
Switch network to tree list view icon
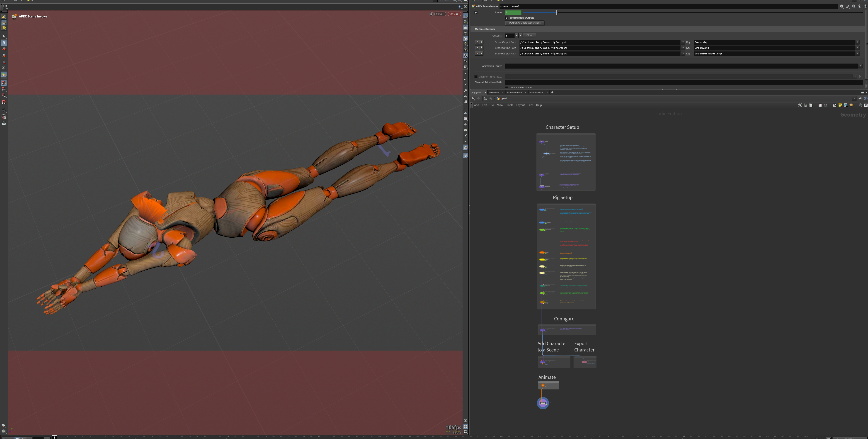coord(805,105)
